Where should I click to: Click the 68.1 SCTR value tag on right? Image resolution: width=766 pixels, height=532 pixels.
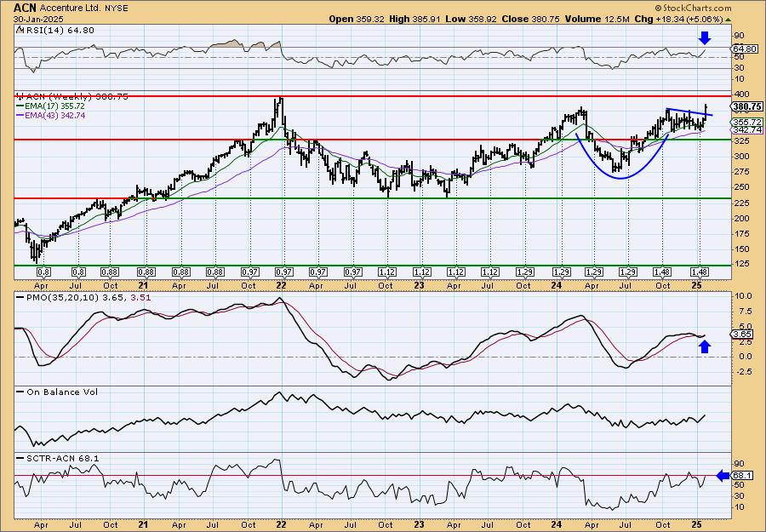(743, 475)
